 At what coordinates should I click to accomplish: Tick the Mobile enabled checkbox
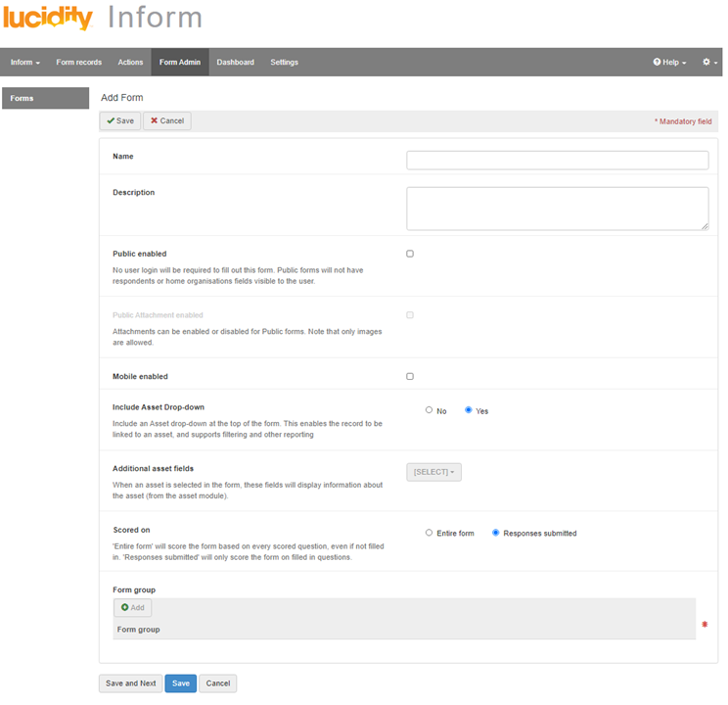click(x=410, y=376)
